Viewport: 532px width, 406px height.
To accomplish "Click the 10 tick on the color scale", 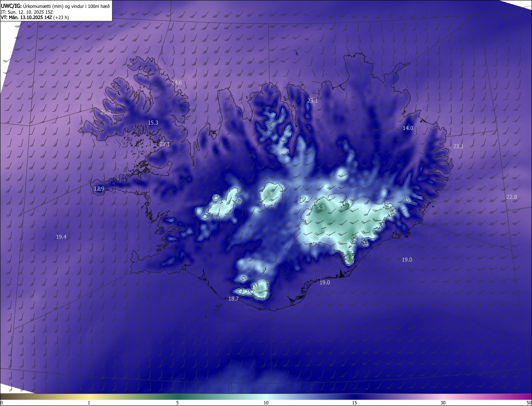I will tap(266, 403).
